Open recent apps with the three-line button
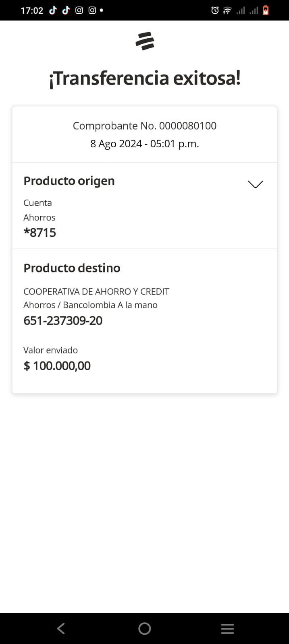Image resolution: width=289 pixels, height=644 pixels. [227, 628]
